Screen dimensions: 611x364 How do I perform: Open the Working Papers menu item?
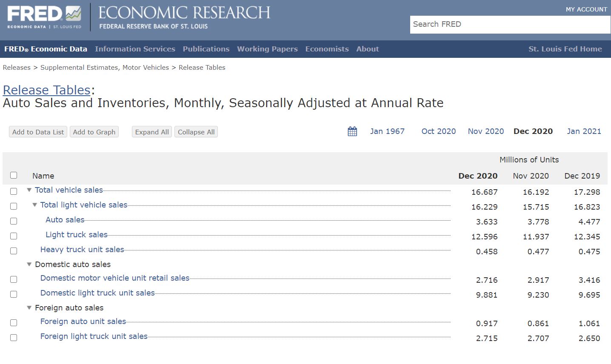click(x=267, y=49)
